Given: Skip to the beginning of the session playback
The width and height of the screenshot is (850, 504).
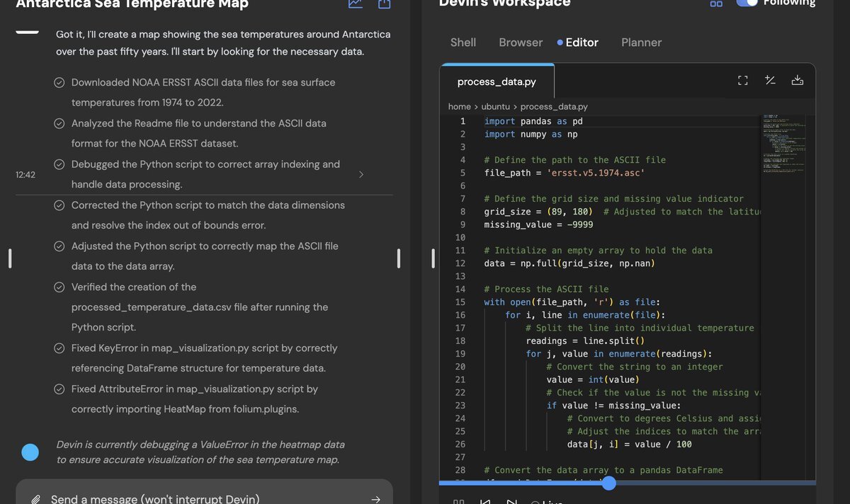Looking at the screenshot, I should click(x=486, y=501).
